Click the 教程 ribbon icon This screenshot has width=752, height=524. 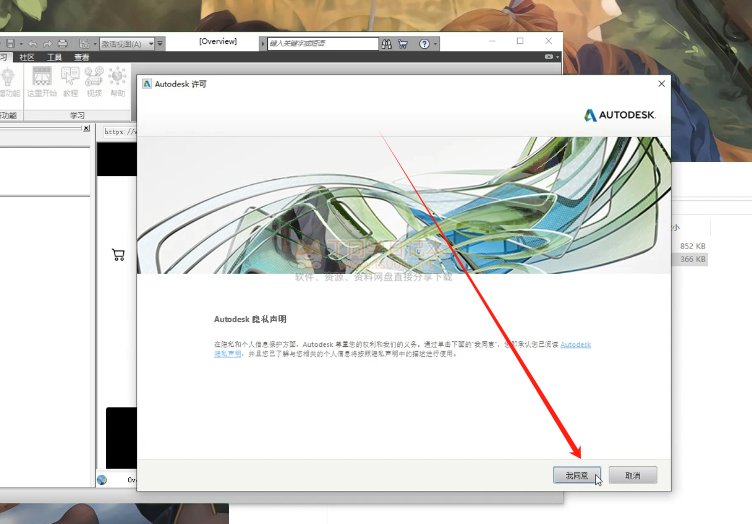(70, 81)
